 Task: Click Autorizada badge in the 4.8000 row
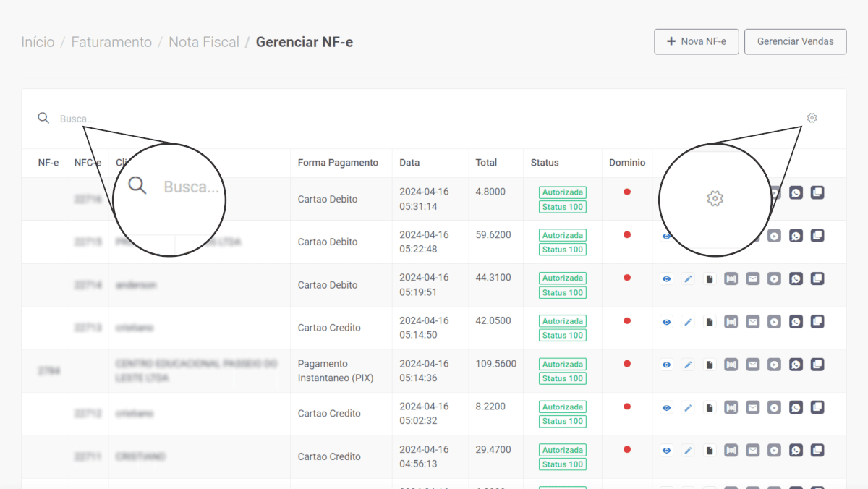click(x=563, y=192)
